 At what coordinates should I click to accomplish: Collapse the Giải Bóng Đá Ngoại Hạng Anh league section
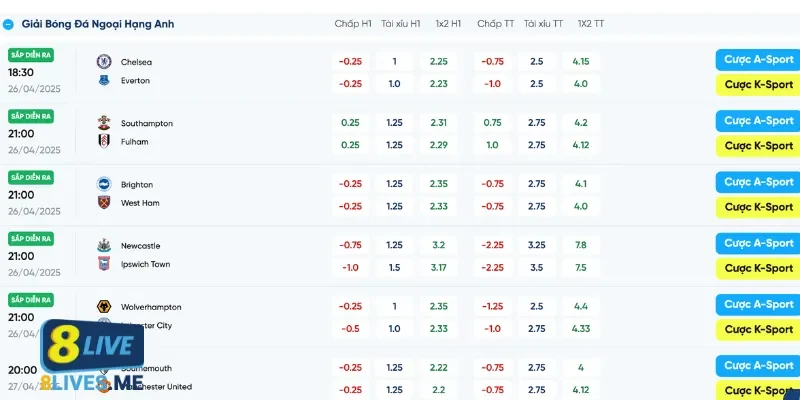pyautogui.click(x=8, y=23)
